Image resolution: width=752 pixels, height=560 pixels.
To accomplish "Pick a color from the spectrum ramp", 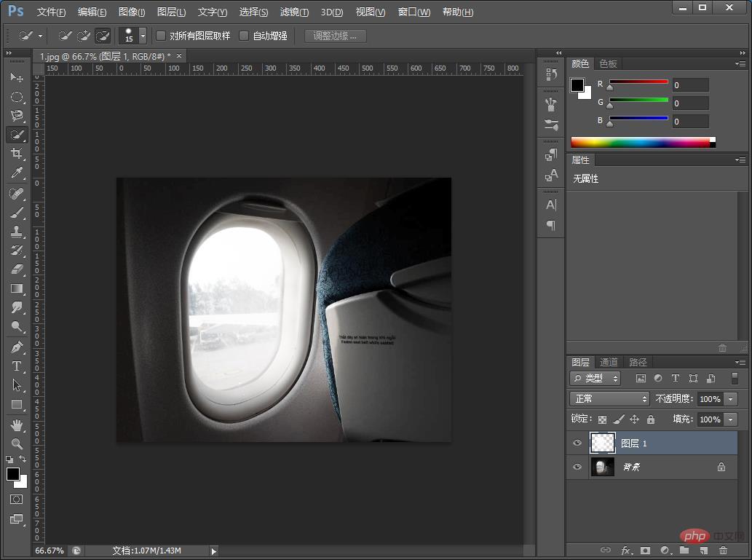I will 643,142.
